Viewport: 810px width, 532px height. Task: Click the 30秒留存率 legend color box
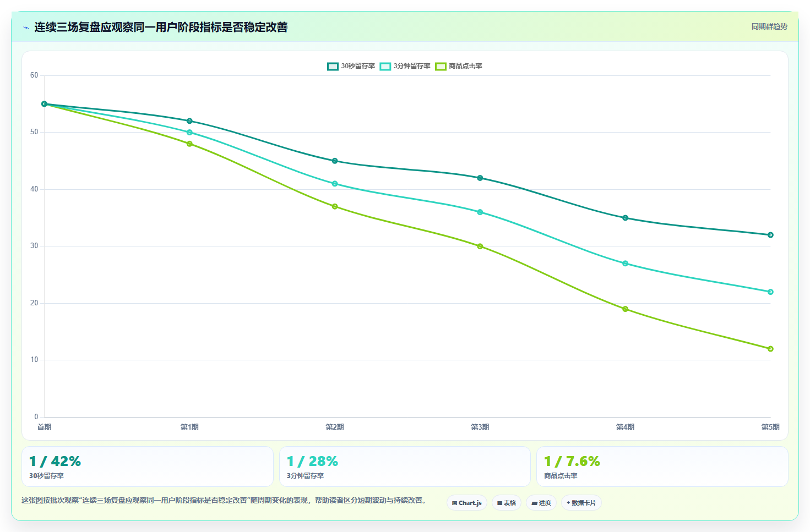coord(333,66)
